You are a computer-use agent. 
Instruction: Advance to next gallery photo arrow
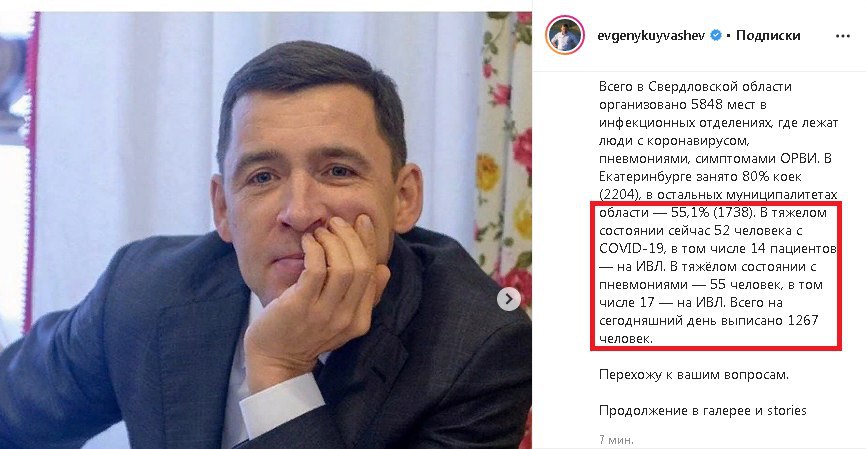point(508,299)
